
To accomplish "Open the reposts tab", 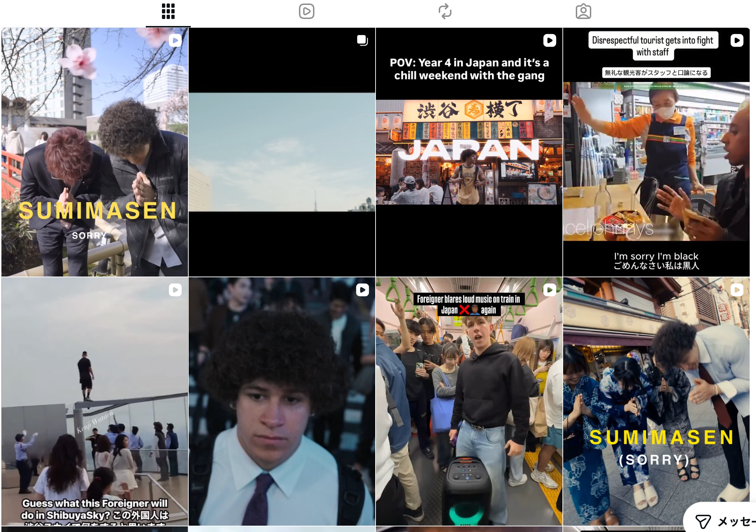I will (x=445, y=12).
